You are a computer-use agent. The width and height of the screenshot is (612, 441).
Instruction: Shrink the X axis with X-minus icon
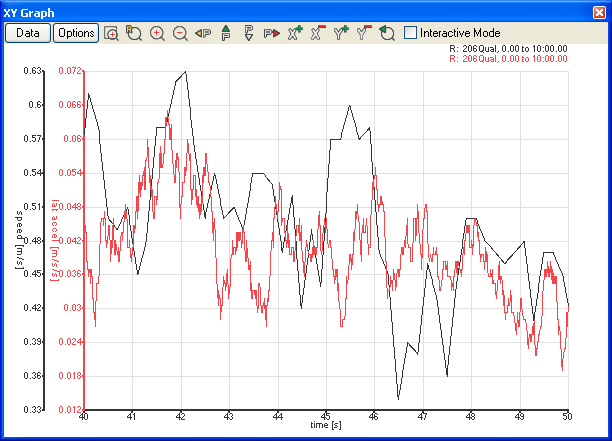click(317, 33)
